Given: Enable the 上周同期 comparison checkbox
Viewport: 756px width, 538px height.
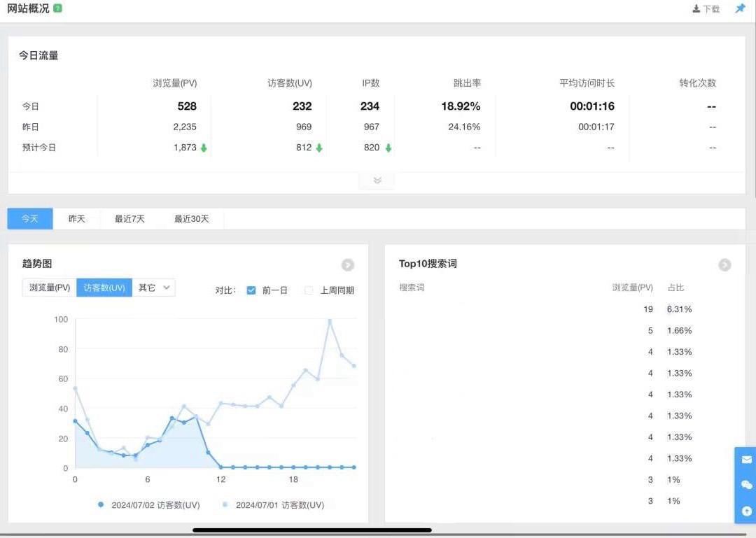Looking at the screenshot, I should coord(309,290).
